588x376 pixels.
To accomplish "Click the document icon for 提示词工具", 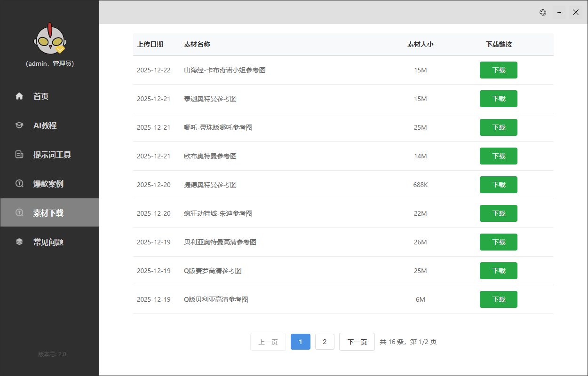I will 19,155.
